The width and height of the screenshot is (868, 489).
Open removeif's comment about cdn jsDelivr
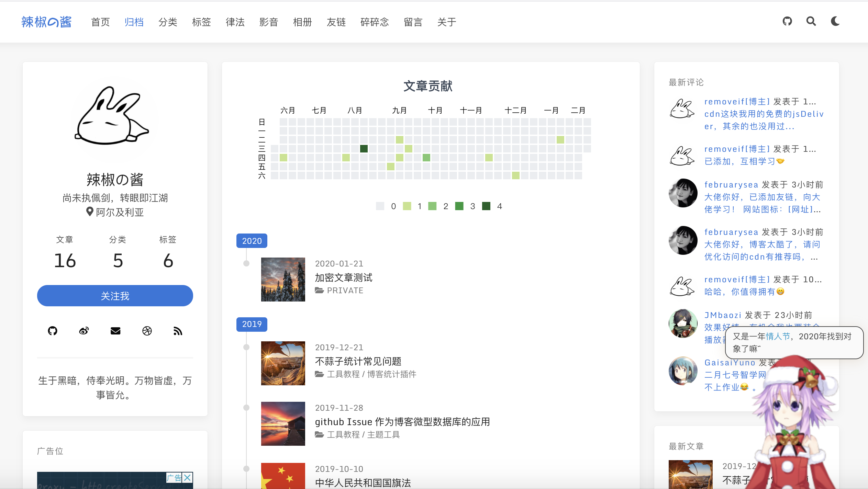(x=764, y=120)
